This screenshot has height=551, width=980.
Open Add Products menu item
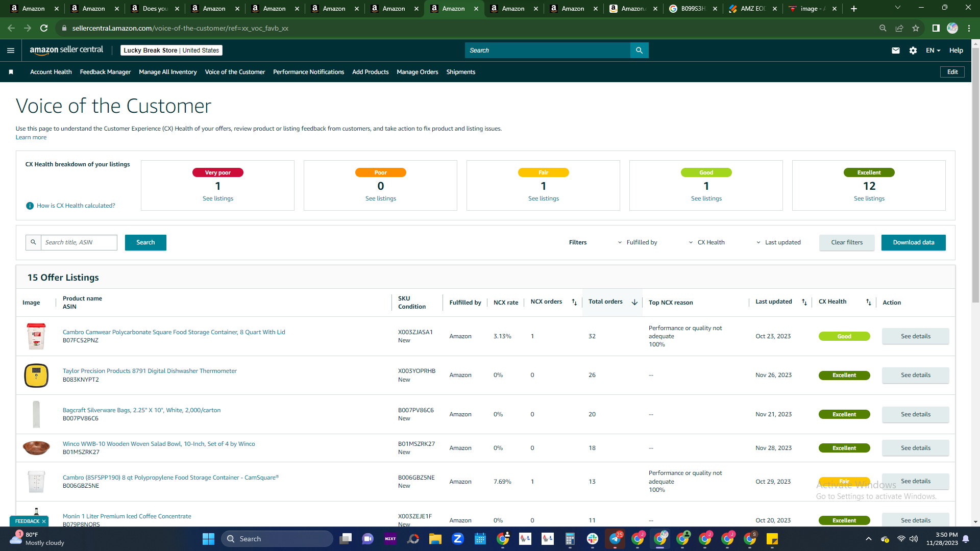[x=370, y=72]
